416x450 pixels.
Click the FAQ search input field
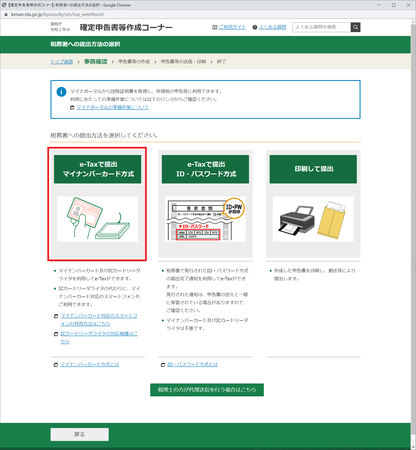322,27
